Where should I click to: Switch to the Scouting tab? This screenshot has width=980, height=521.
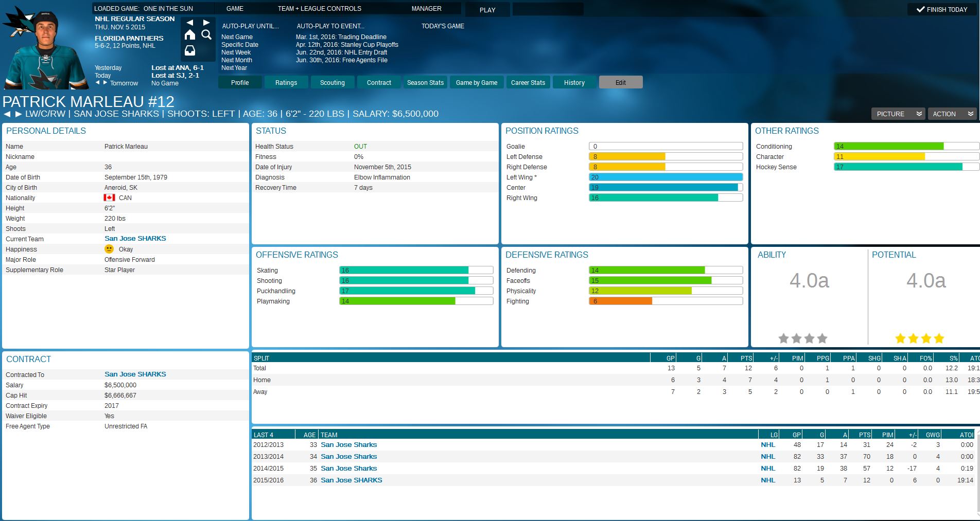click(x=332, y=83)
